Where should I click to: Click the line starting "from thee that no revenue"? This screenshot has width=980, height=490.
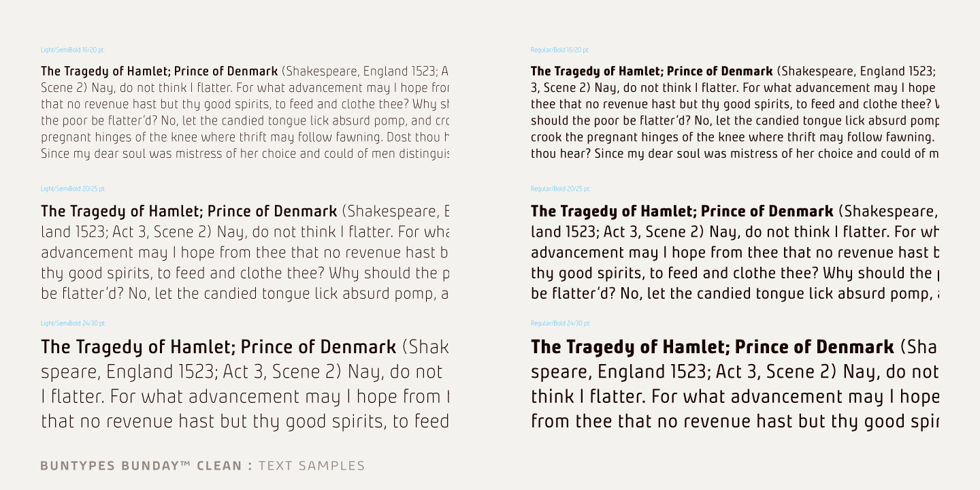click(x=734, y=422)
